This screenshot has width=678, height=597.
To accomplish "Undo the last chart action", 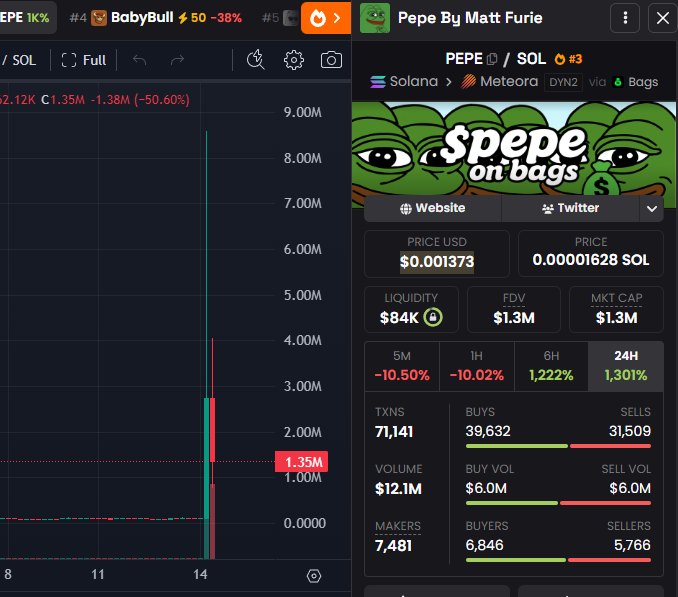I will coord(139,60).
